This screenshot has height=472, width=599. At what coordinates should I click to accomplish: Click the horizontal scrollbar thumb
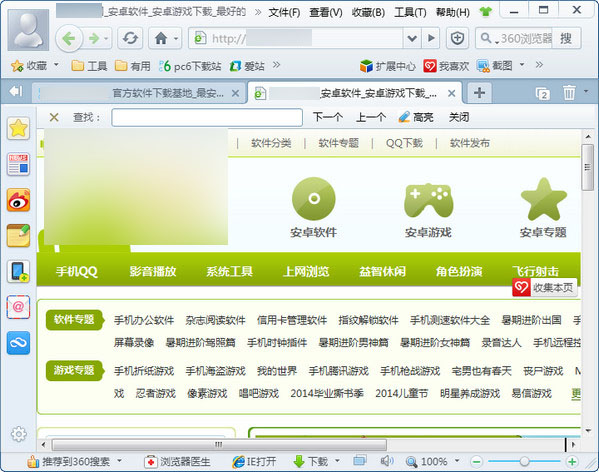(219, 445)
